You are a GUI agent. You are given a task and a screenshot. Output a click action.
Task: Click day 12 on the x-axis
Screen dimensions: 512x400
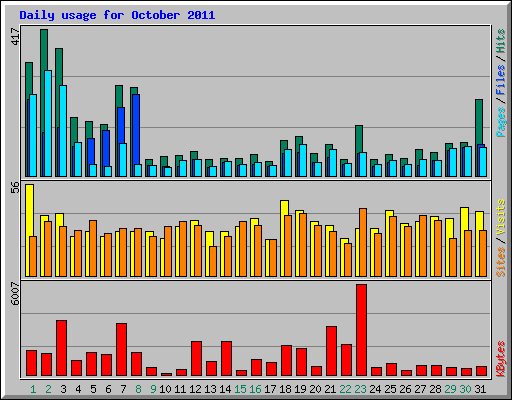coord(195,389)
